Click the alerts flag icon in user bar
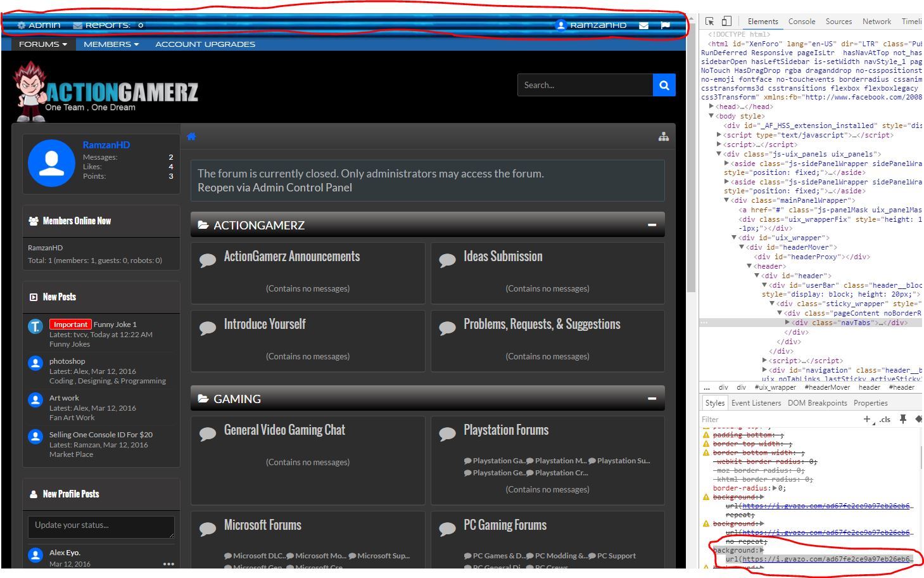Image resolution: width=924 pixels, height=578 pixels. pos(665,25)
